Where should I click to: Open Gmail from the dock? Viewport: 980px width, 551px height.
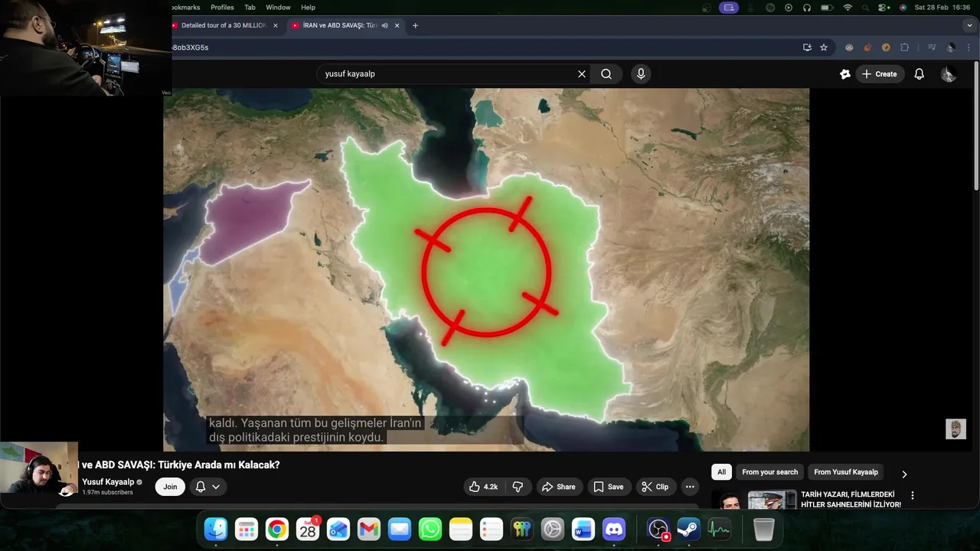coord(369,529)
